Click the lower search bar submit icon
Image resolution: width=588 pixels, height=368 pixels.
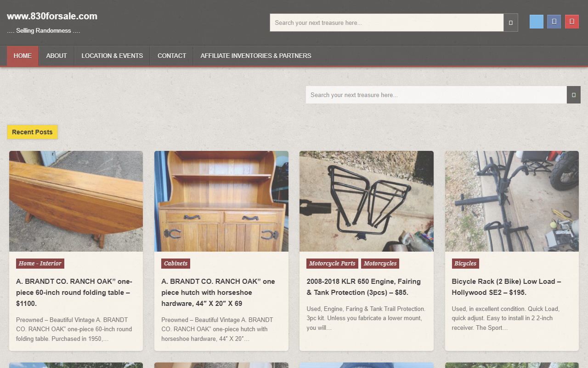pos(574,95)
